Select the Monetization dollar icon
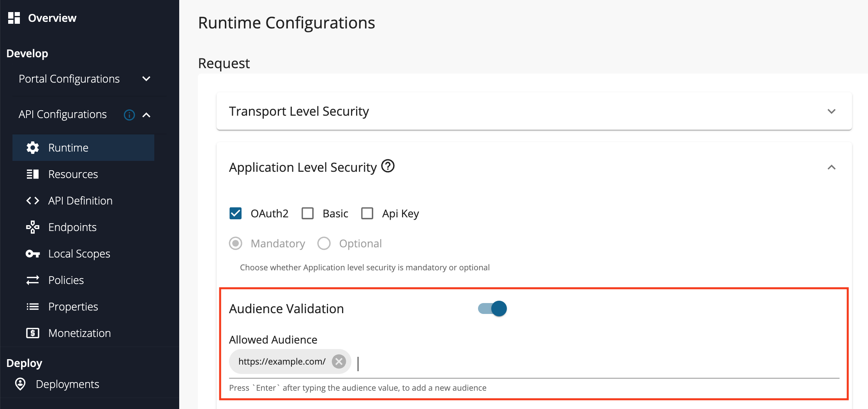The image size is (868, 409). [x=33, y=333]
